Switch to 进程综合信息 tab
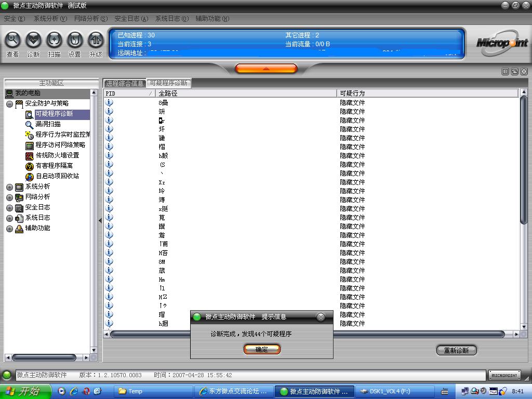This screenshot has height=399, width=532. (125, 83)
